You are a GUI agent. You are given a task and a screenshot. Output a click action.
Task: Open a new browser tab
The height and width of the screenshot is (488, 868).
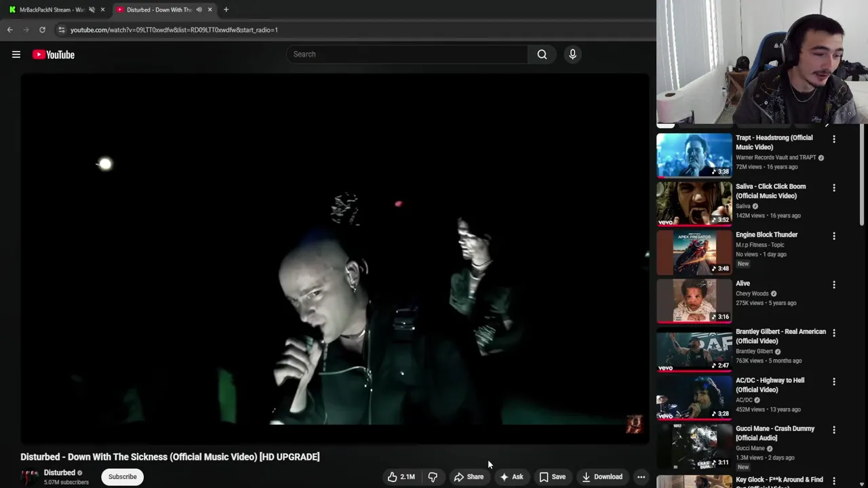point(226,9)
